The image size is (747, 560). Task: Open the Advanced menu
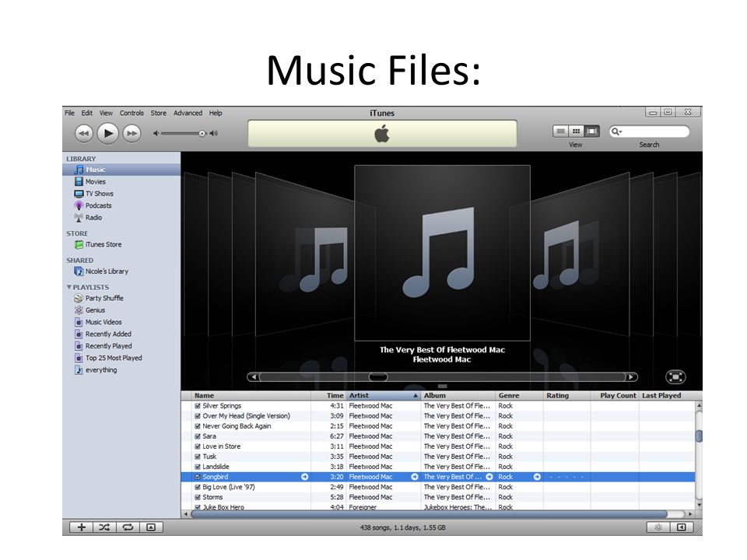coord(188,113)
